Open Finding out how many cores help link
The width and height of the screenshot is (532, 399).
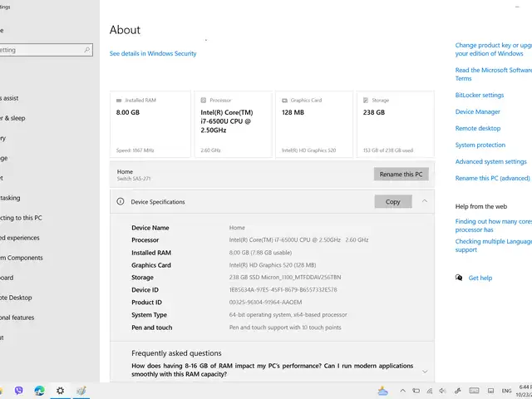pos(494,225)
